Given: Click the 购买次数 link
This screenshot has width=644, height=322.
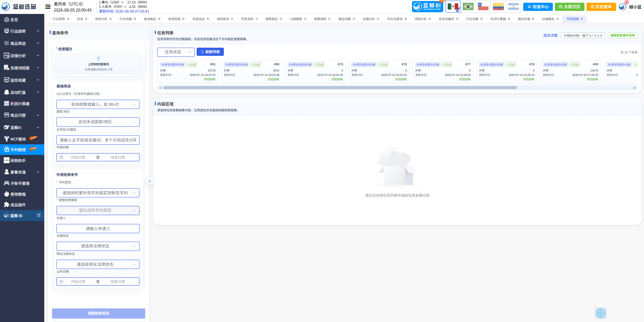Looking at the screenshot, I should pos(550,35).
